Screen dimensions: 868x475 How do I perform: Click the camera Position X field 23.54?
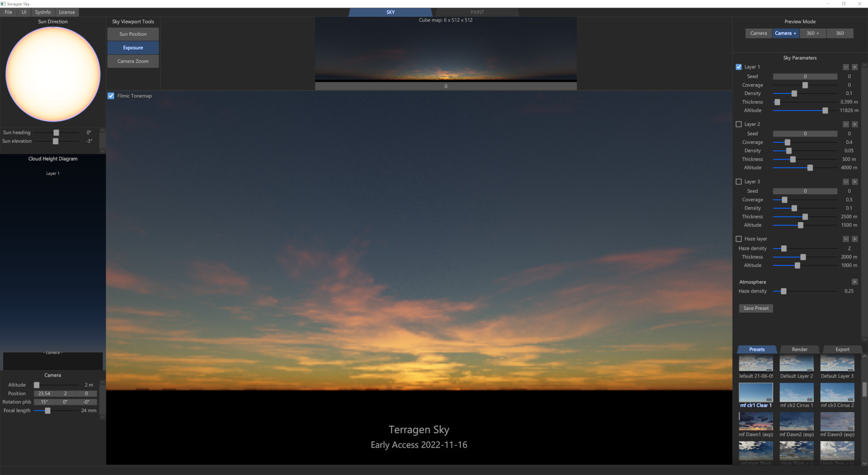pyautogui.click(x=44, y=394)
